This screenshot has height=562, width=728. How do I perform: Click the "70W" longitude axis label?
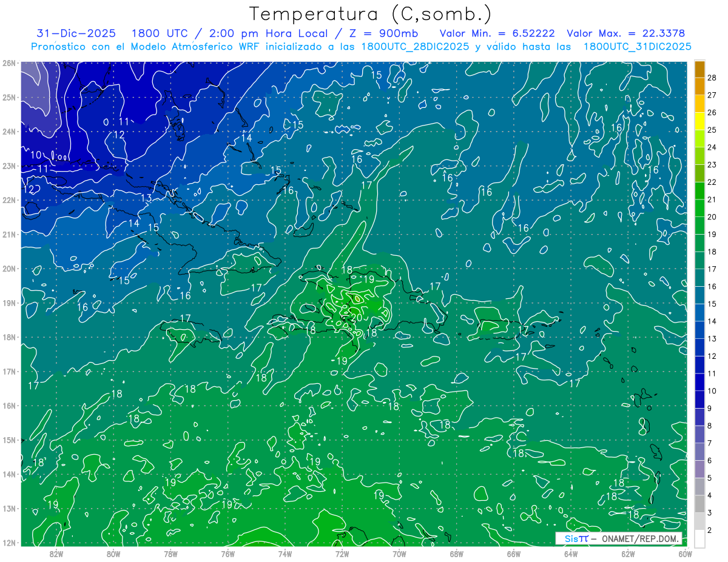pos(399,553)
